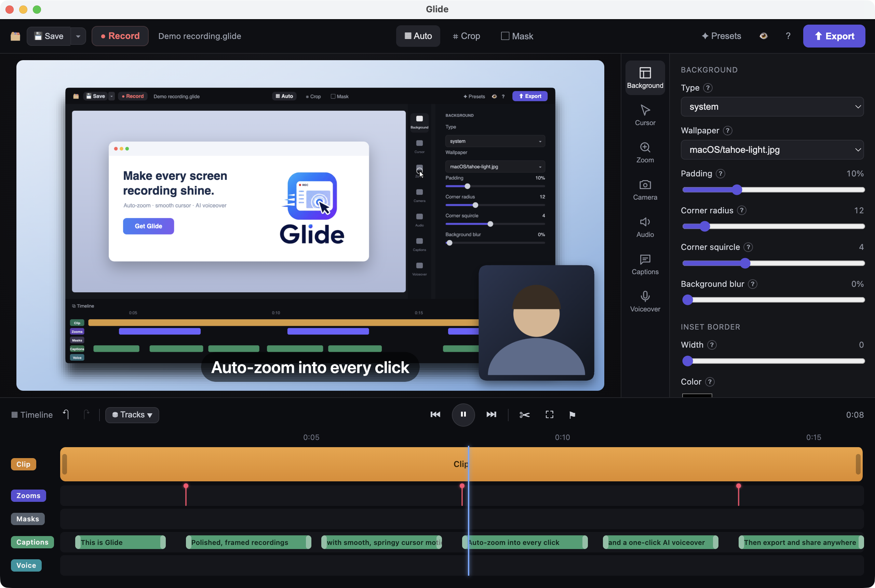Viewport: 875px width, 588px height.
Task: Toggle fullscreen preview icon
Action: [x=549, y=414]
